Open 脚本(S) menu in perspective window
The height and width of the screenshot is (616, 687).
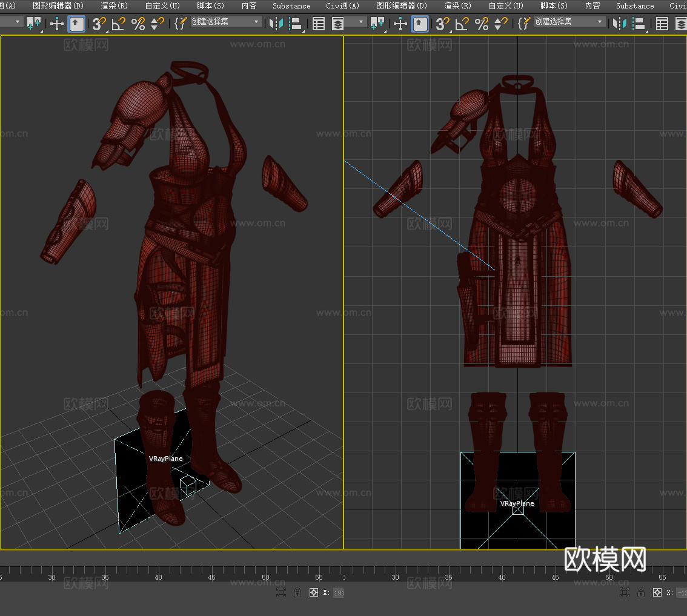[x=210, y=5]
